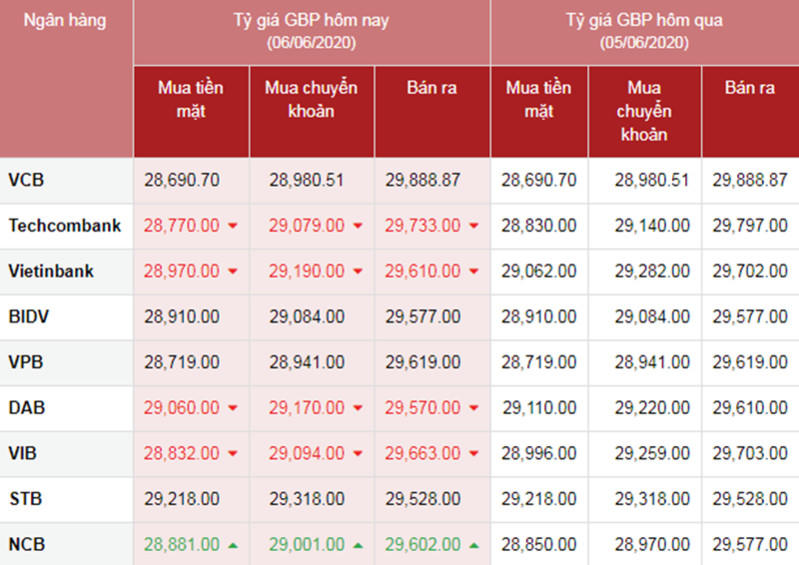This screenshot has width=799, height=565.
Task: Click the NCB bank name
Action: pos(27,545)
